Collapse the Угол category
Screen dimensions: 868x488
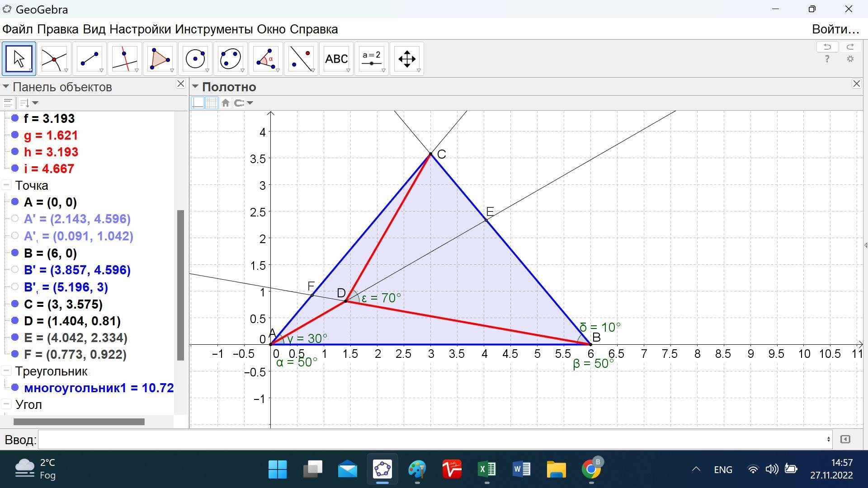point(6,404)
